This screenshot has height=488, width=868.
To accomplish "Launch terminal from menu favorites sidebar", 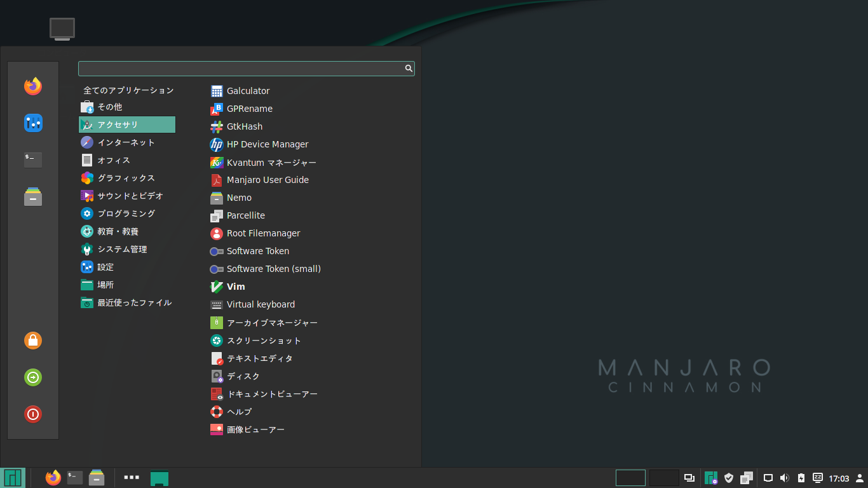I will (x=33, y=160).
